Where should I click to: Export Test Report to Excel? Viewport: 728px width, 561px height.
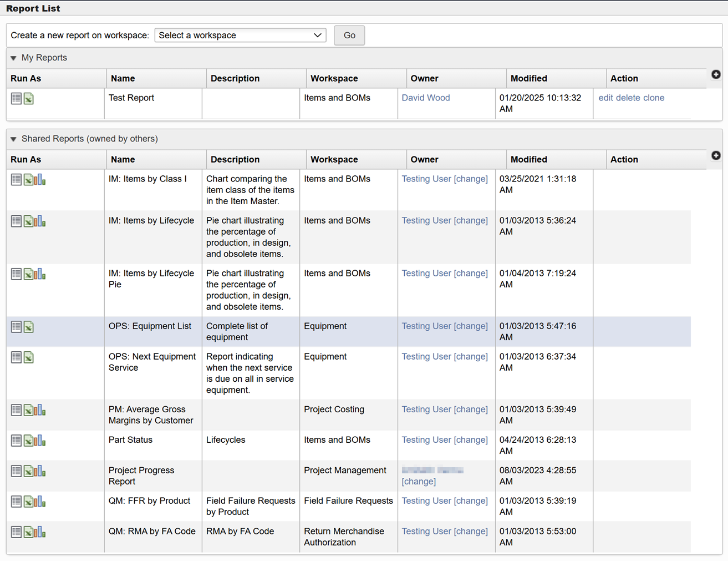(29, 99)
